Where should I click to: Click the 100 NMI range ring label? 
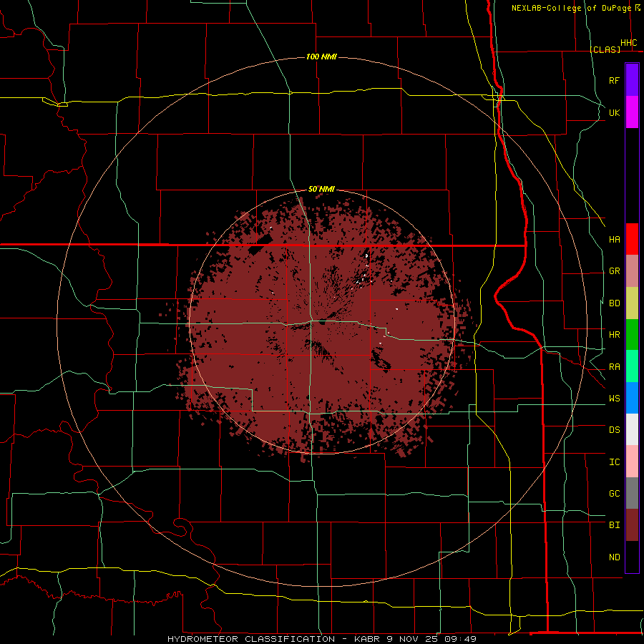coord(321,57)
